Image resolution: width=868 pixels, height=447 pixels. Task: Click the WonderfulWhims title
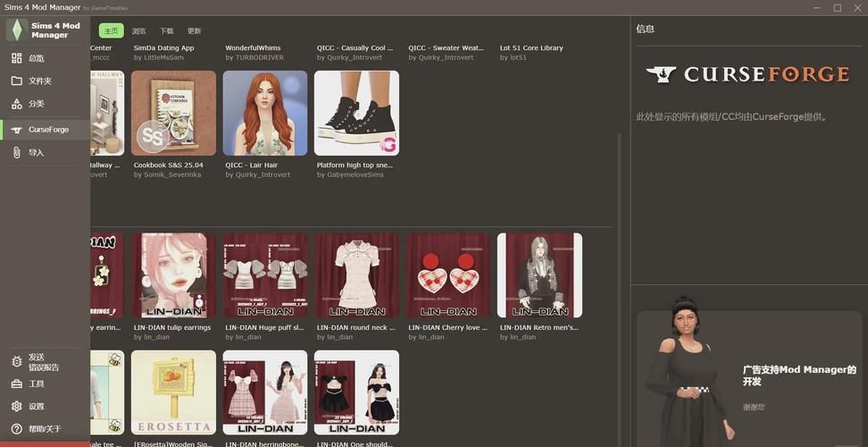tap(253, 48)
